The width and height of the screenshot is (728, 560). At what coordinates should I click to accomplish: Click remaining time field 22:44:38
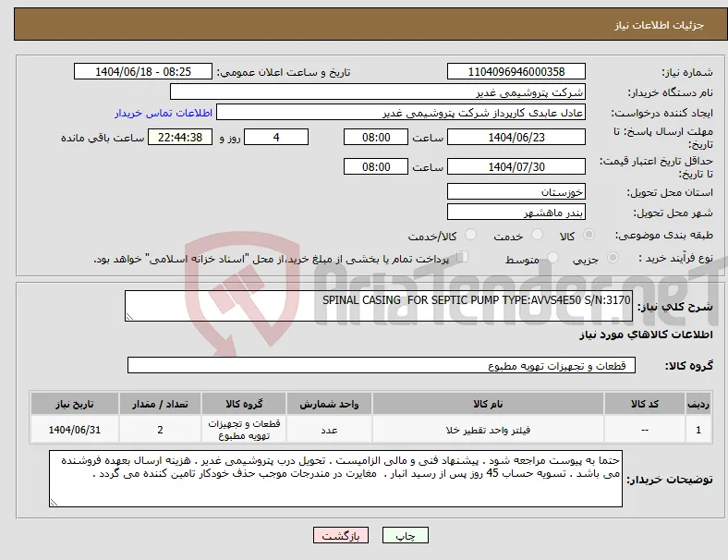[180, 137]
